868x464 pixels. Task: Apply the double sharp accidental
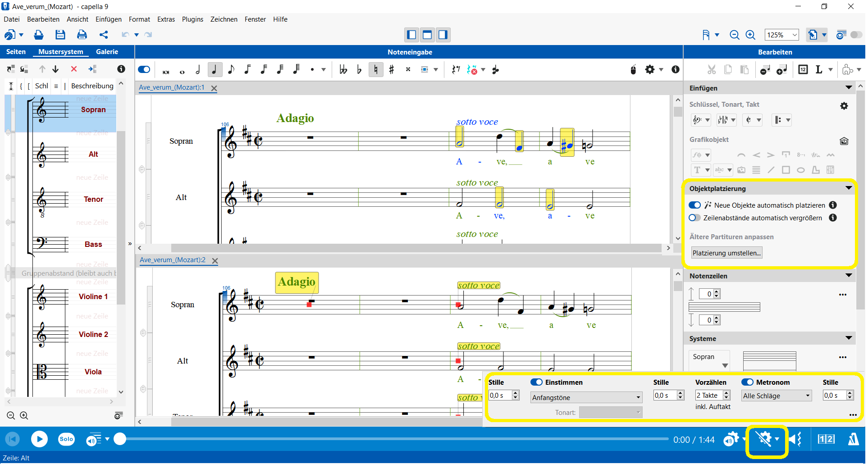408,69
